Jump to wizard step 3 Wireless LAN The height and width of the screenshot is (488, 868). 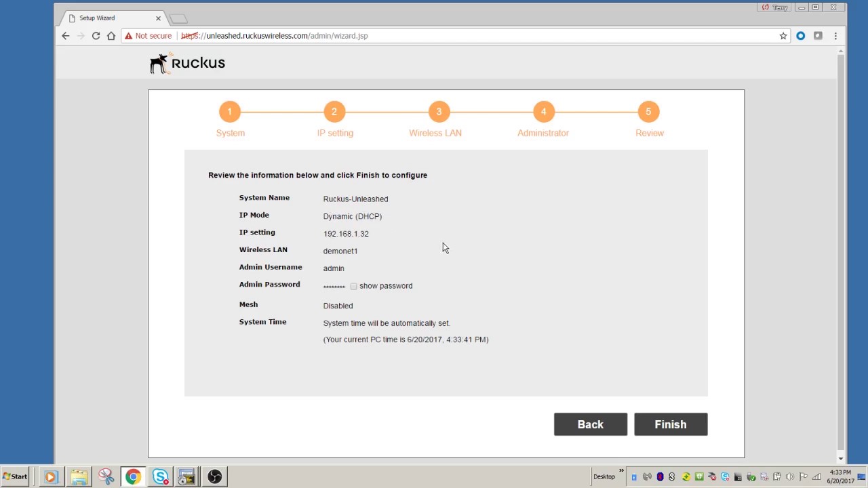point(439,112)
